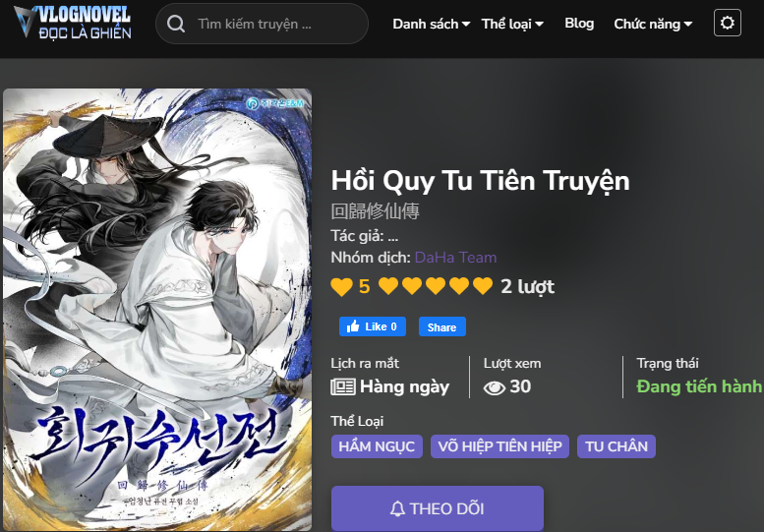Click the large heart beside rating 5
764x532 pixels.
(341, 286)
